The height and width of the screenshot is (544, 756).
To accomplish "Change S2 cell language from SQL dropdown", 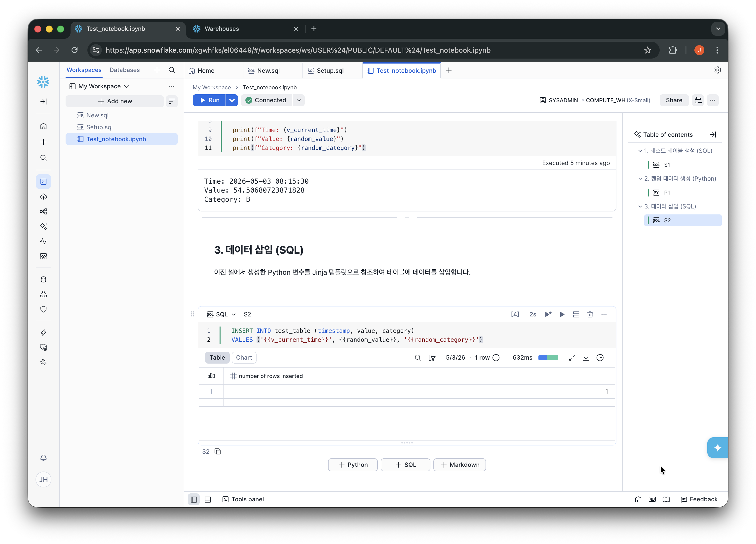I will pyautogui.click(x=221, y=314).
